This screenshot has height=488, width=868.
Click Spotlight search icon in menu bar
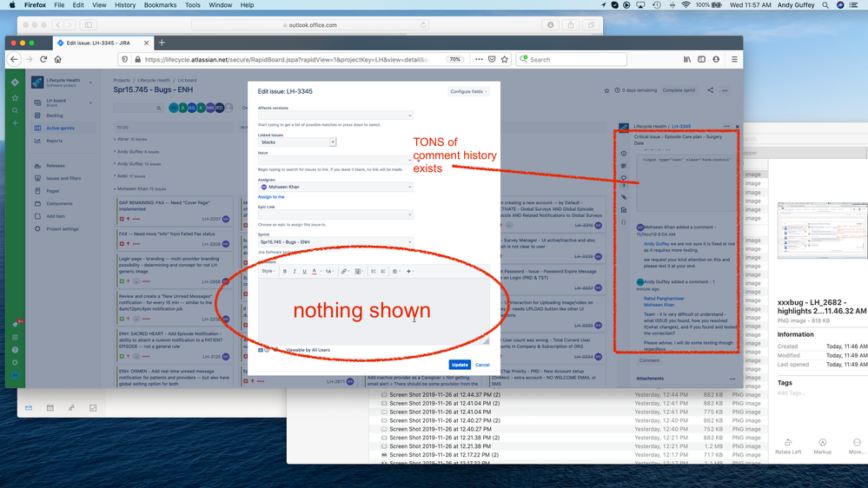pyautogui.click(x=825, y=5)
